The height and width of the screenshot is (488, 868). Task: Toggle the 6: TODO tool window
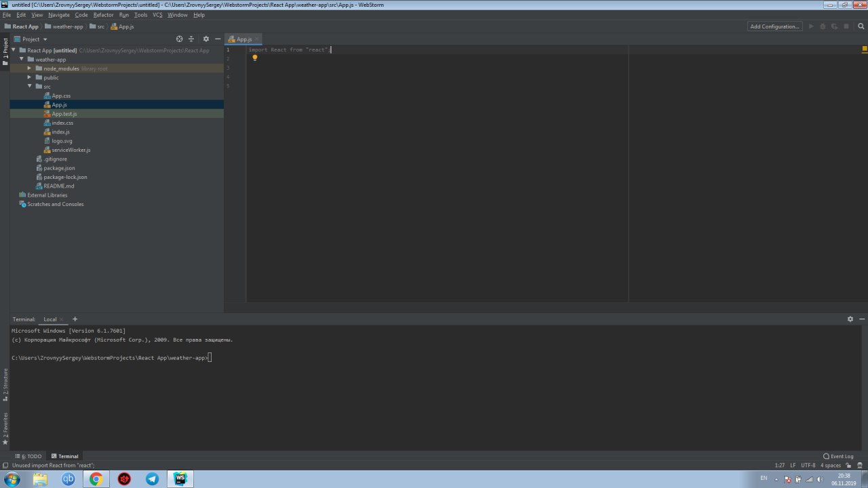point(28,456)
